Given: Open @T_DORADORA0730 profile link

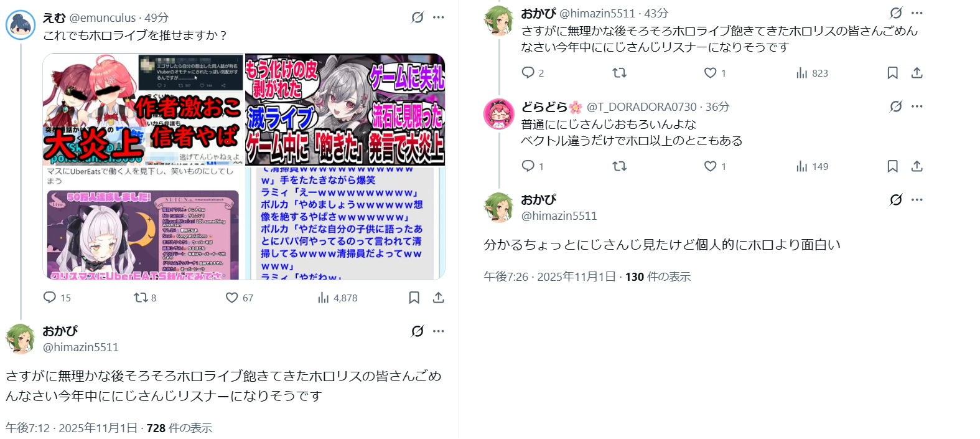Looking at the screenshot, I should click(642, 107).
